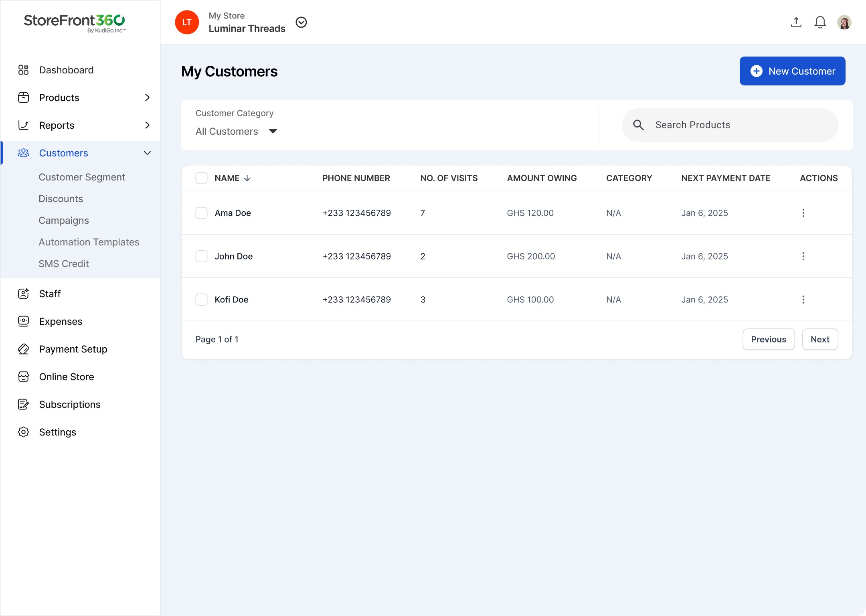Viewport: 866px width, 616px height.
Task: Click the user profile avatar
Action: [x=844, y=22]
